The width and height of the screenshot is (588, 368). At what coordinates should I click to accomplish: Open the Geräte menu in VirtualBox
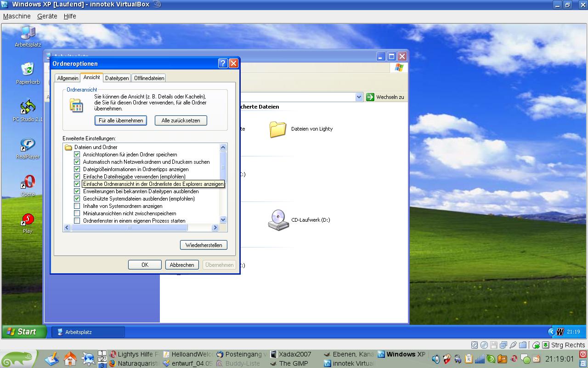coord(47,16)
